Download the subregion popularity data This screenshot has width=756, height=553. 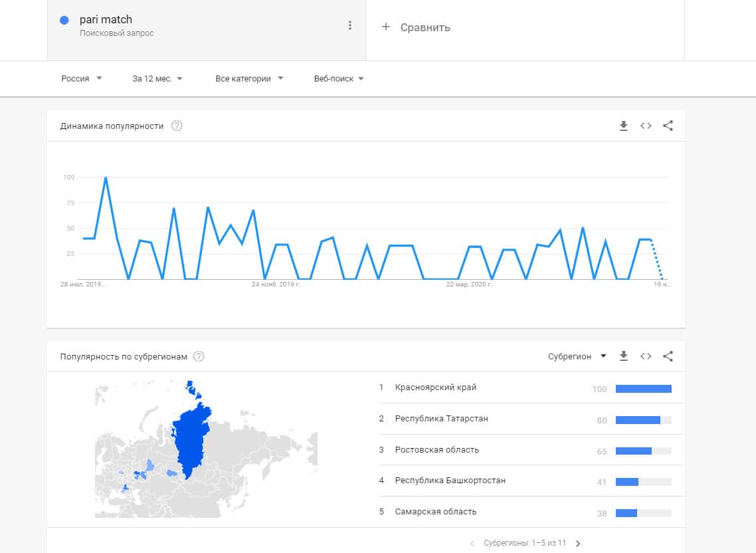coord(623,356)
